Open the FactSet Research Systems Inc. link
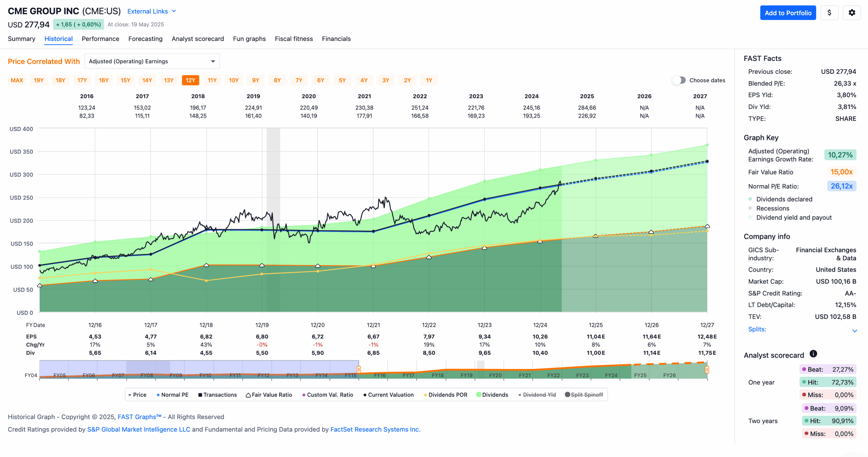The image size is (868, 457). pos(375,429)
